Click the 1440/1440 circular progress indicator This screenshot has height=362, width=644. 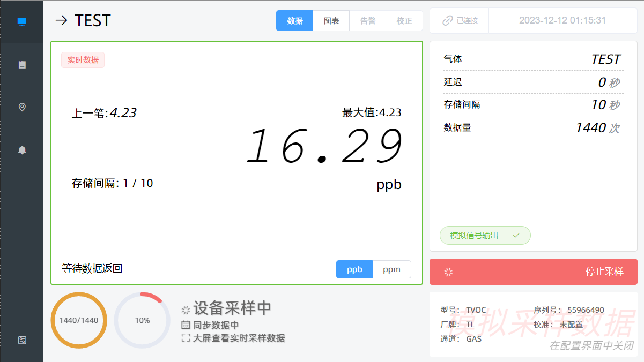(x=79, y=320)
